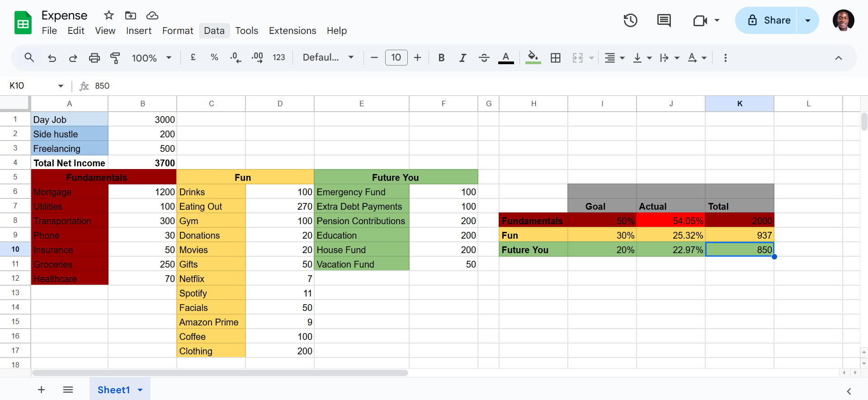This screenshot has width=868, height=400.
Task: Open the Extensions menu
Action: pyautogui.click(x=292, y=31)
